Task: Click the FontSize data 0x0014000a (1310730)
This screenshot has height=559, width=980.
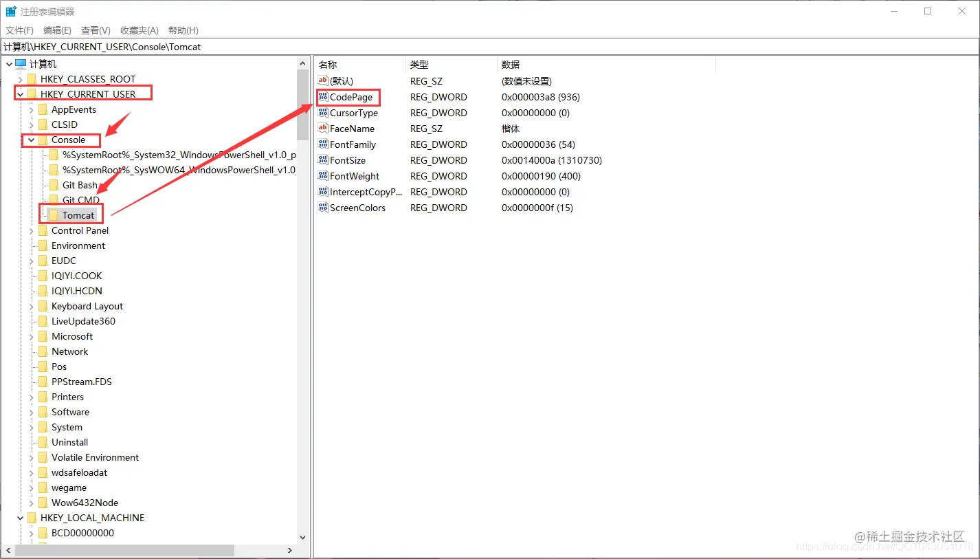Action: (x=552, y=160)
